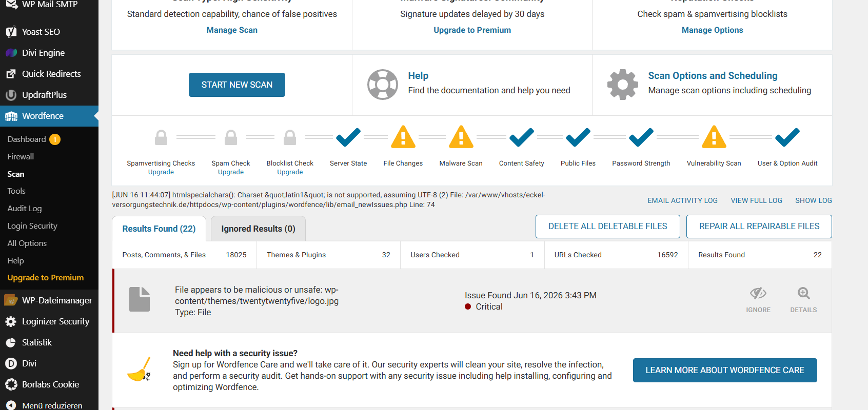Click Upgrade under Spamvertising Checks
This screenshot has height=410, width=868.
[161, 172]
